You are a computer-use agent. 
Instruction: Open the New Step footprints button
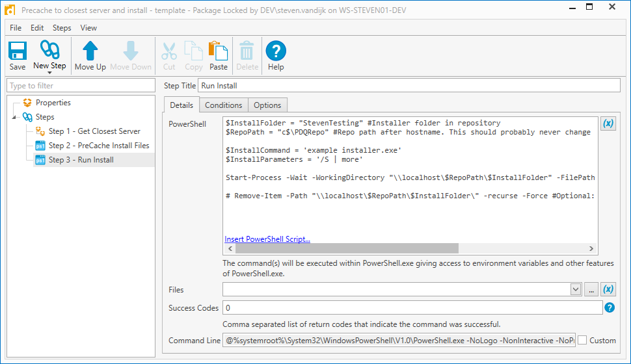50,50
